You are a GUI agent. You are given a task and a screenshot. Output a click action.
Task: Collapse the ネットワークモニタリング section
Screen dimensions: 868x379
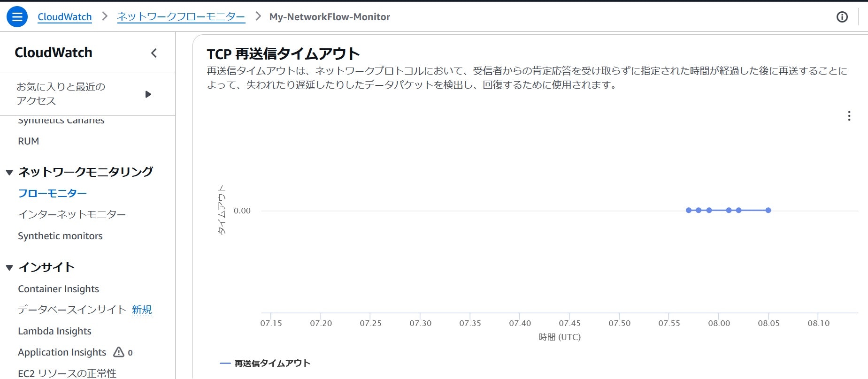tap(9, 173)
